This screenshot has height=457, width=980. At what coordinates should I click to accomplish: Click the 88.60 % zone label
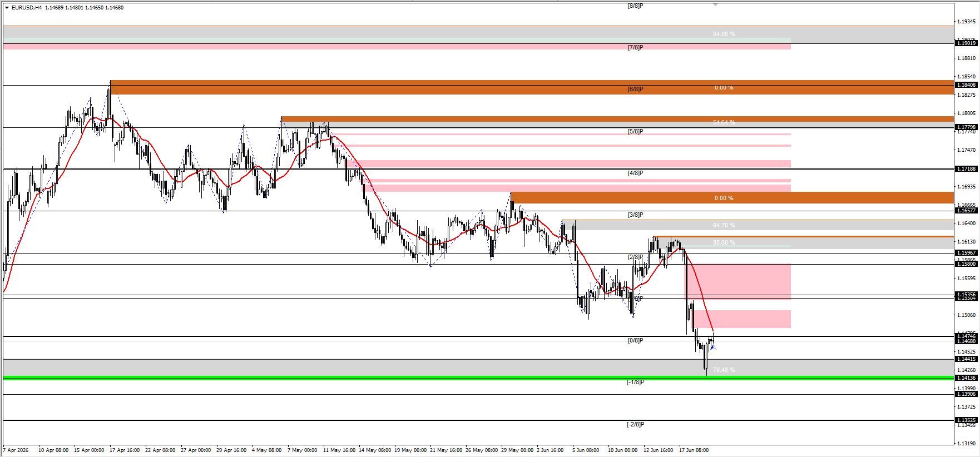tap(724, 242)
